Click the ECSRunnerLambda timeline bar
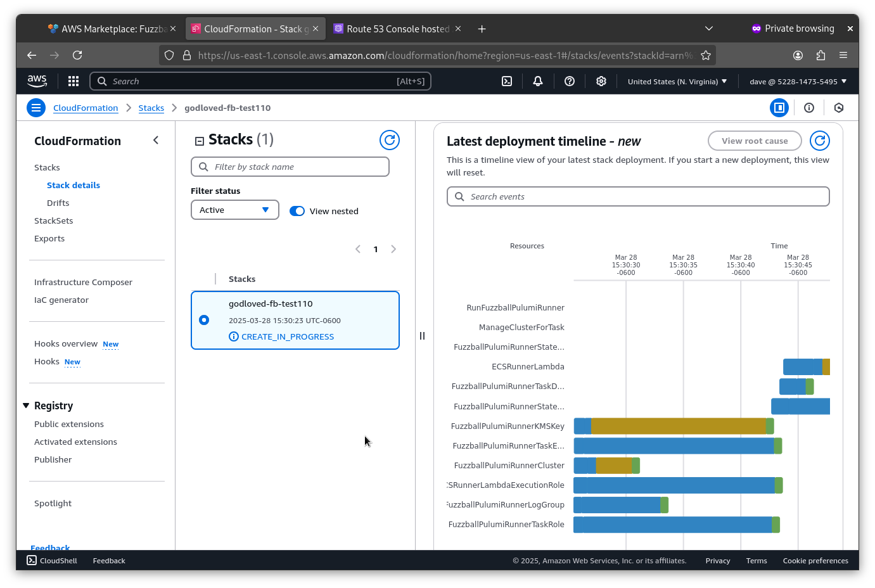This screenshot has height=588, width=875. coord(807,367)
